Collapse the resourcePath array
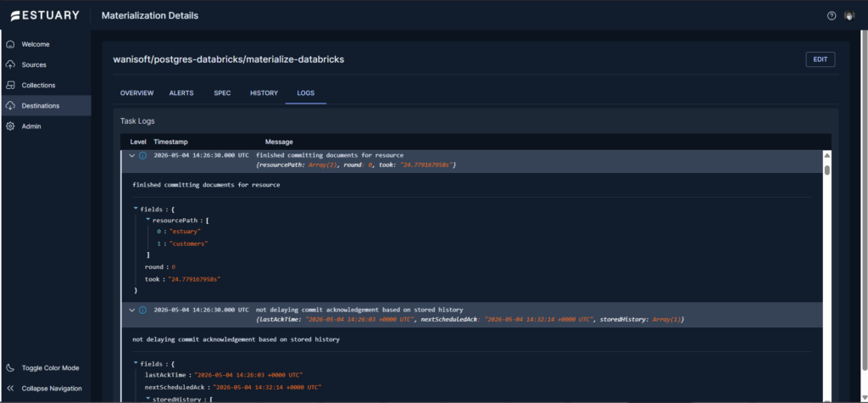The width and height of the screenshot is (868, 403). (147, 220)
